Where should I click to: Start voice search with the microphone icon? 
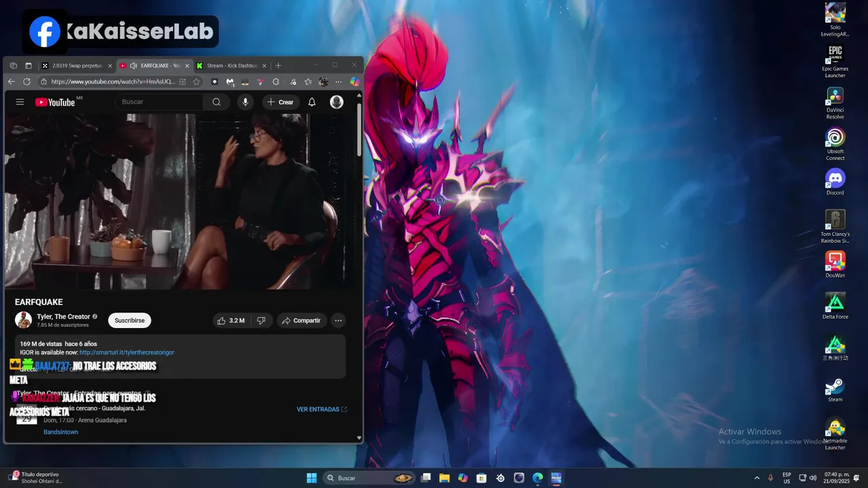pos(245,102)
